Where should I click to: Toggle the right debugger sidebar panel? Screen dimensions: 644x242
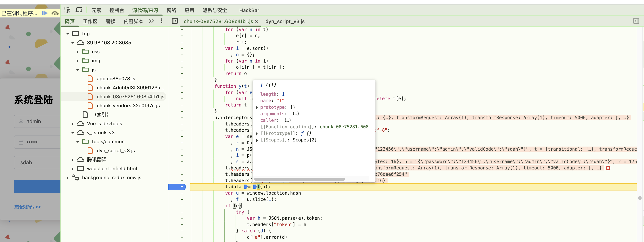[x=636, y=21]
